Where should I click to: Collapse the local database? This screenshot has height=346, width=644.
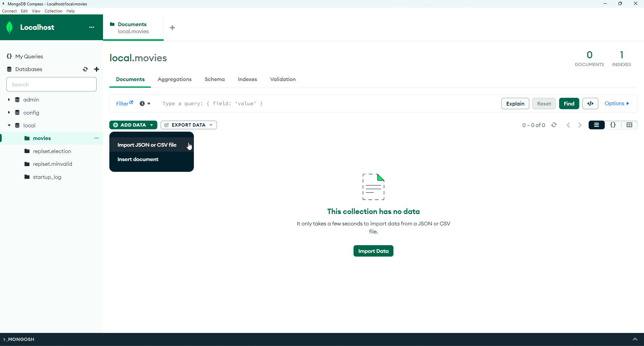[x=9, y=125]
